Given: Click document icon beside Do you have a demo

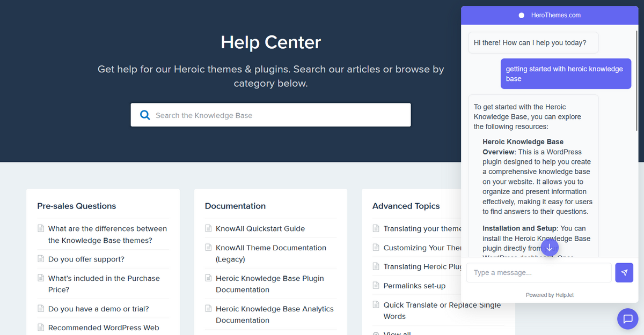Looking at the screenshot, I should [x=41, y=309].
